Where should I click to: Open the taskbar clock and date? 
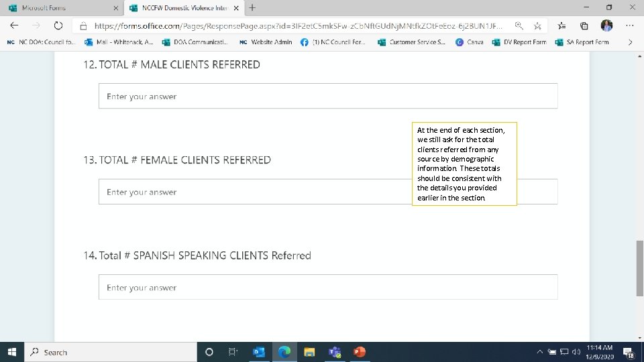[600, 352]
